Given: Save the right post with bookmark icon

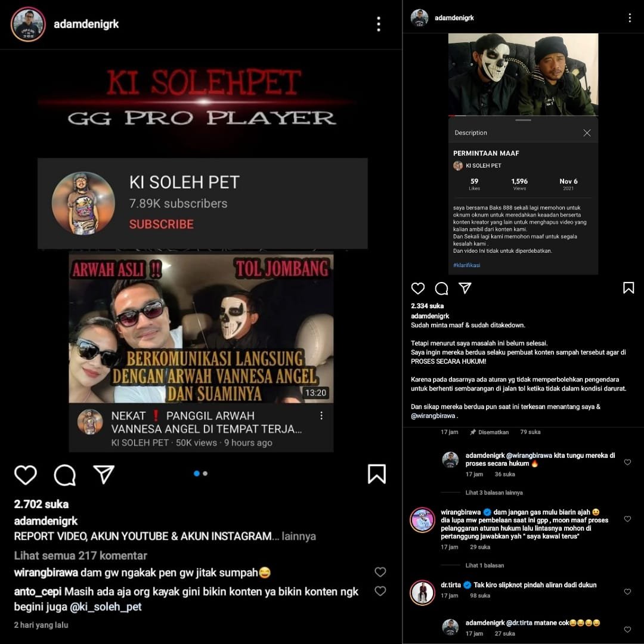Looking at the screenshot, I should pos(628,288).
